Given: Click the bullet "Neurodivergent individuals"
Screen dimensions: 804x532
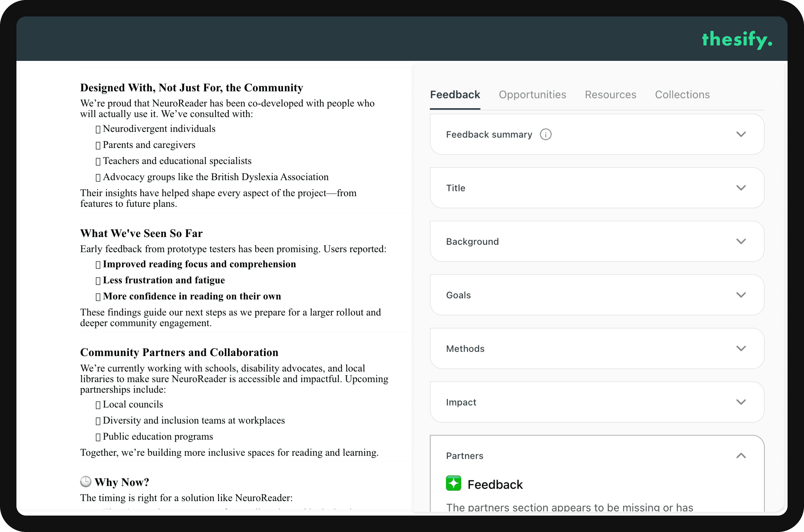Looking at the screenshot, I should (159, 129).
